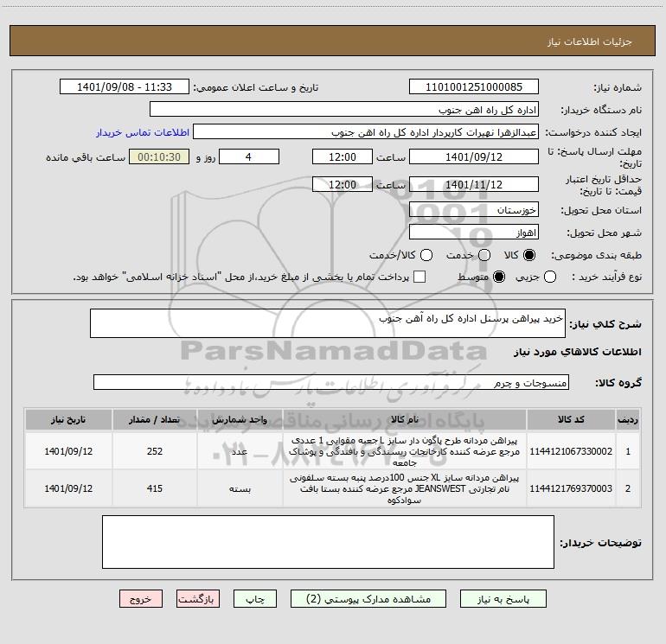Image resolution: width=666 pixels, height=644 pixels.
Task: Click the quantity cell 252
Action: 155,451
